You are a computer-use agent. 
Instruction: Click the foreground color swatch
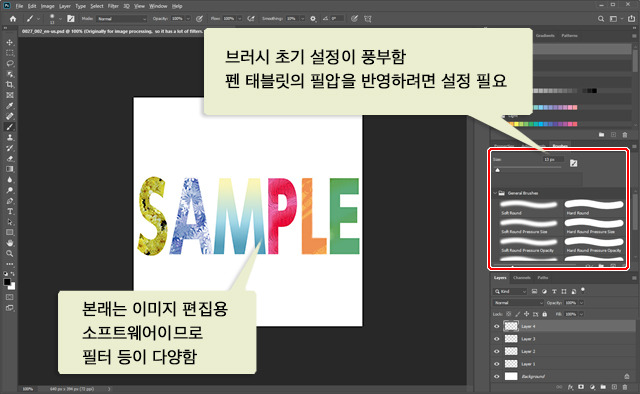(x=7, y=282)
